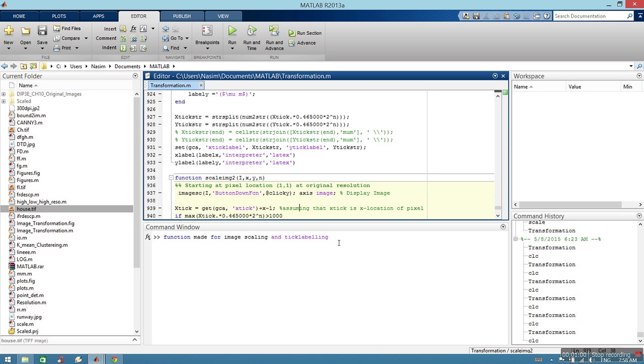Switch to the APPS tab
Viewport: 644px width, 364px height.
point(99,16)
